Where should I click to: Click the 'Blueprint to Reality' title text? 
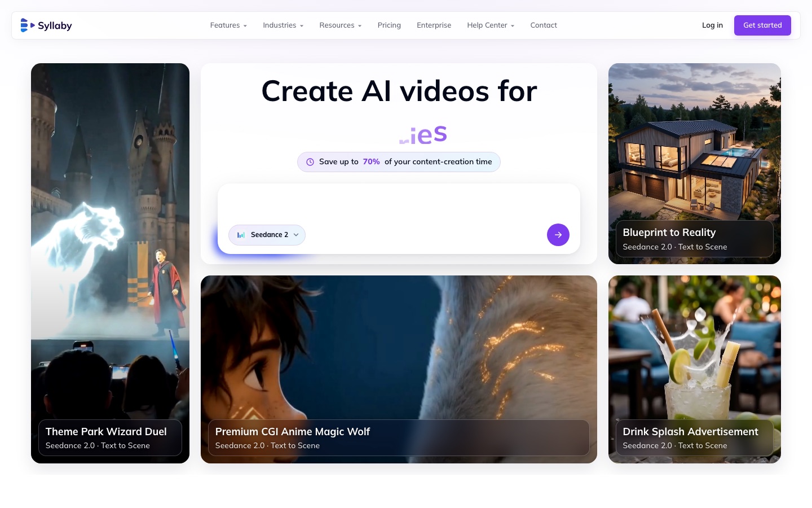(x=669, y=233)
